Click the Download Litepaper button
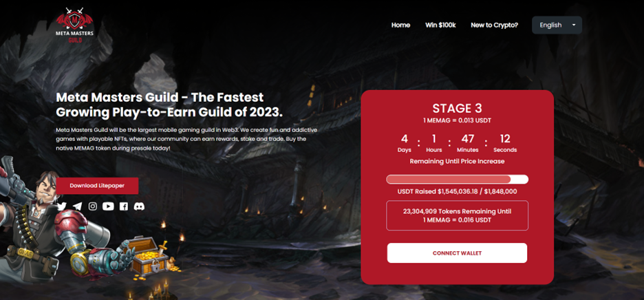This screenshot has width=644, height=300. pyautogui.click(x=97, y=186)
